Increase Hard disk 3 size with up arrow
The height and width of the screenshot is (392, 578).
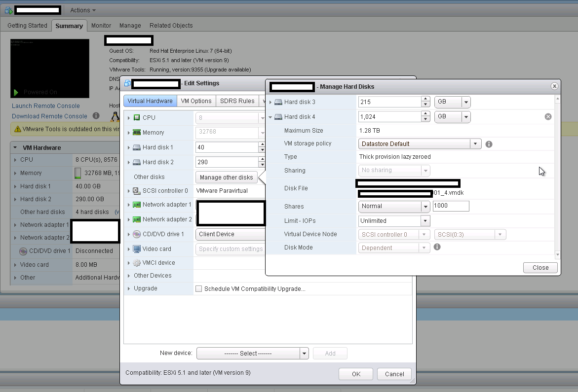coord(426,99)
